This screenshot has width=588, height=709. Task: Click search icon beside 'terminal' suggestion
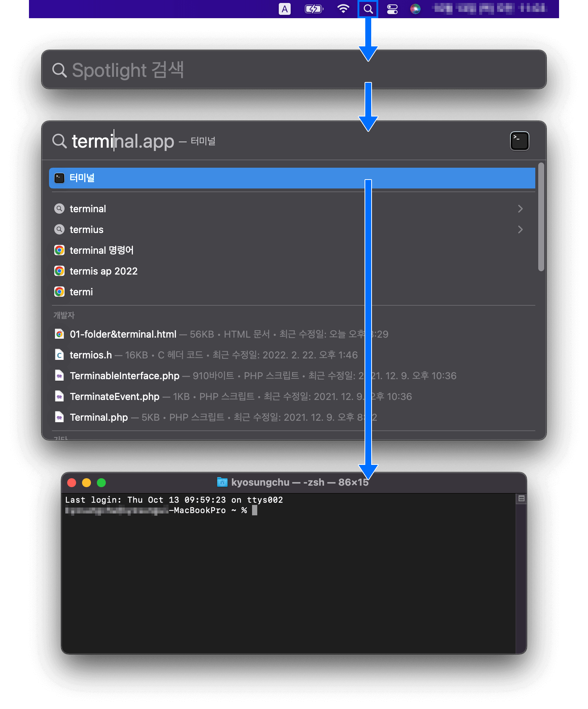pyautogui.click(x=59, y=209)
